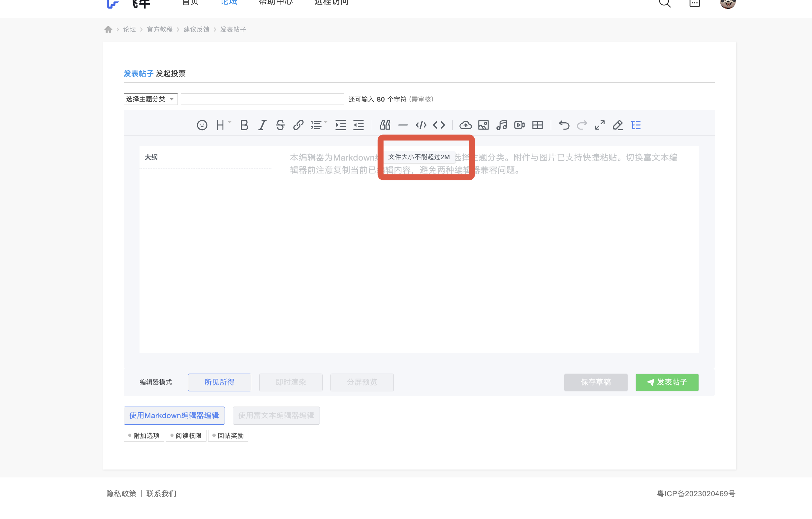Image resolution: width=812 pixels, height=519 pixels.
Task: Apply strikethrough formatting
Action: click(280, 125)
